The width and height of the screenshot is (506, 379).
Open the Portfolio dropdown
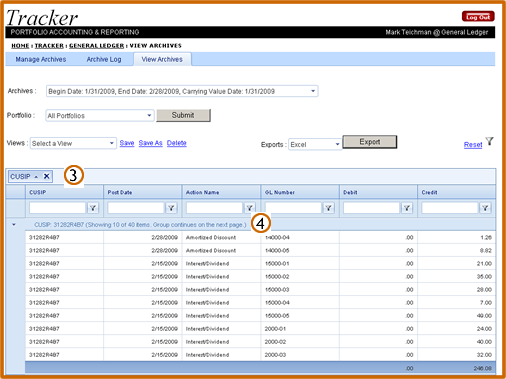point(149,115)
